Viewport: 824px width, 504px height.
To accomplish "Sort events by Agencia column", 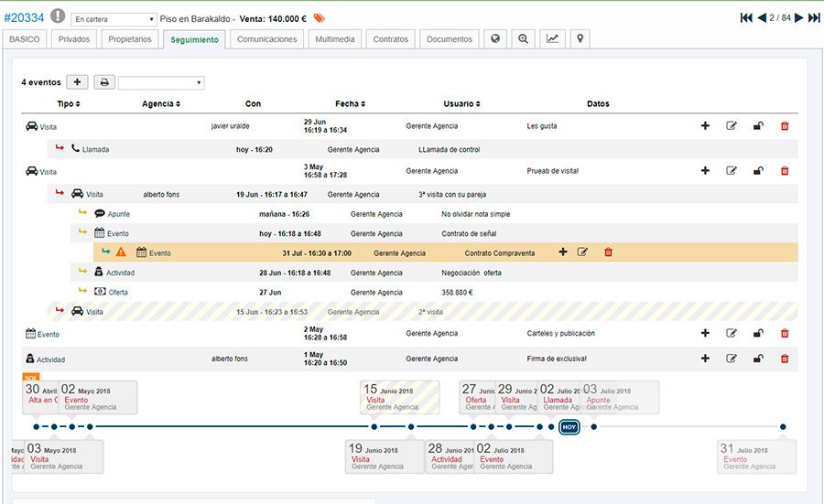I will click(x=161, y=104).
